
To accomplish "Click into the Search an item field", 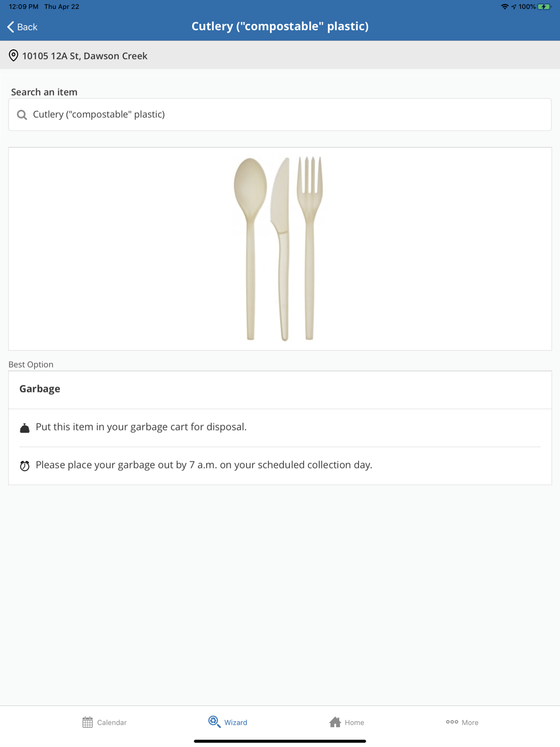I will click(x=280, y=115).
